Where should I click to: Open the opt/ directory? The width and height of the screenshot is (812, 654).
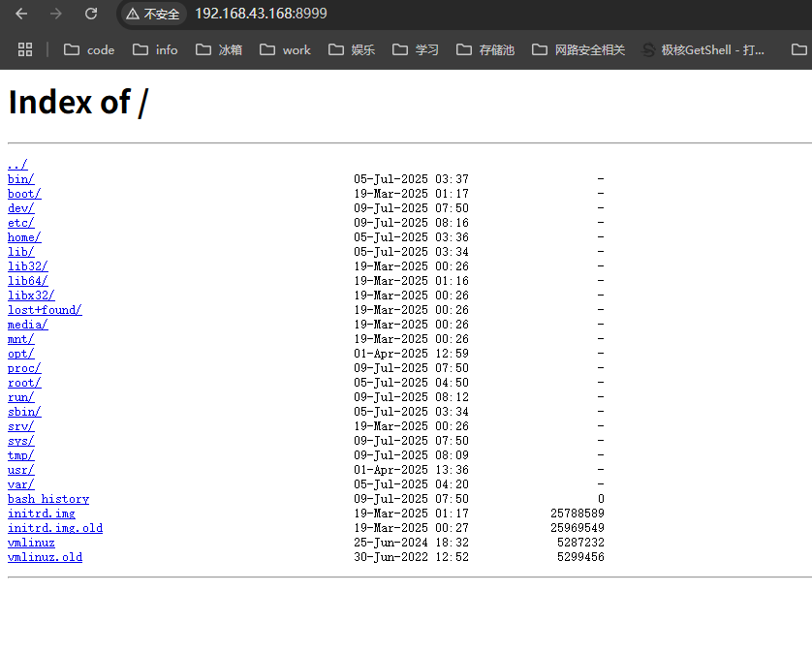pos(20,353)
